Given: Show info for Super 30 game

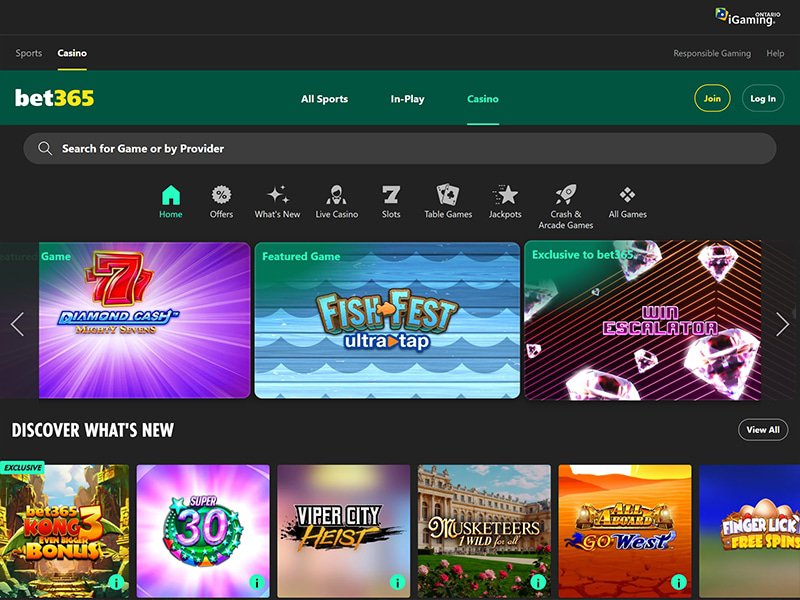Looking at the screenshot, I should pos(257,582).
